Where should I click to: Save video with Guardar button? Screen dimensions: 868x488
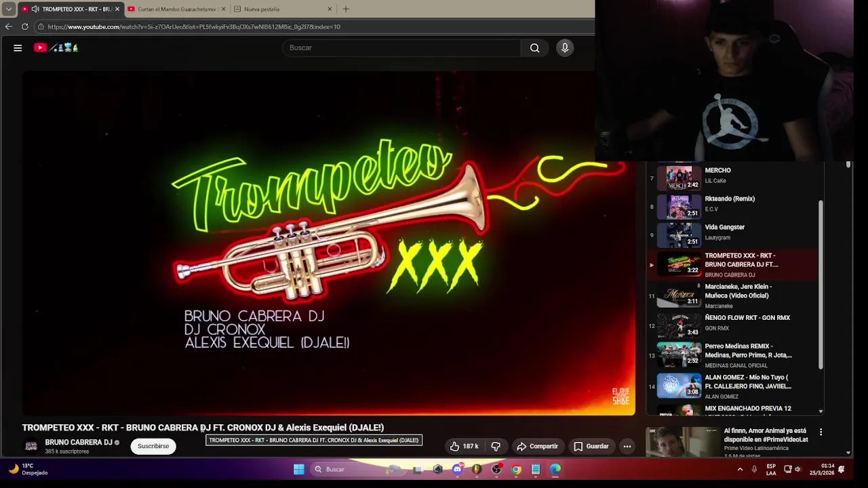tap(591, 446)
